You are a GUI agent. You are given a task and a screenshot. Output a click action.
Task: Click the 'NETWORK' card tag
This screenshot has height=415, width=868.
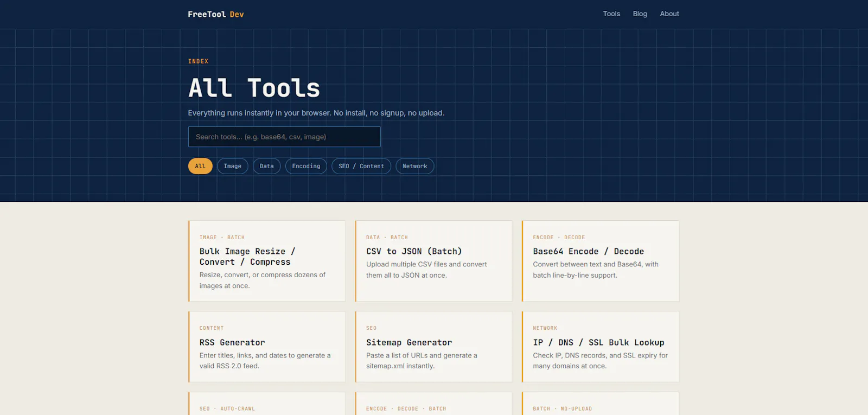click(x=545, y=328)
